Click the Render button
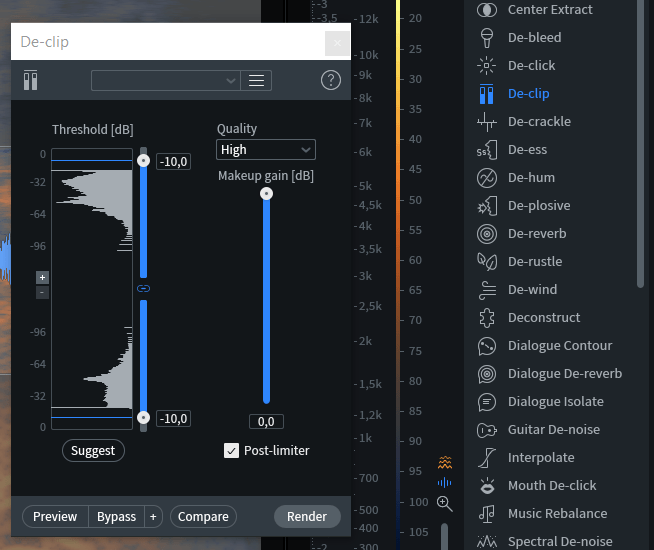This screenshot has height=550, width=654. pos(307,517)
